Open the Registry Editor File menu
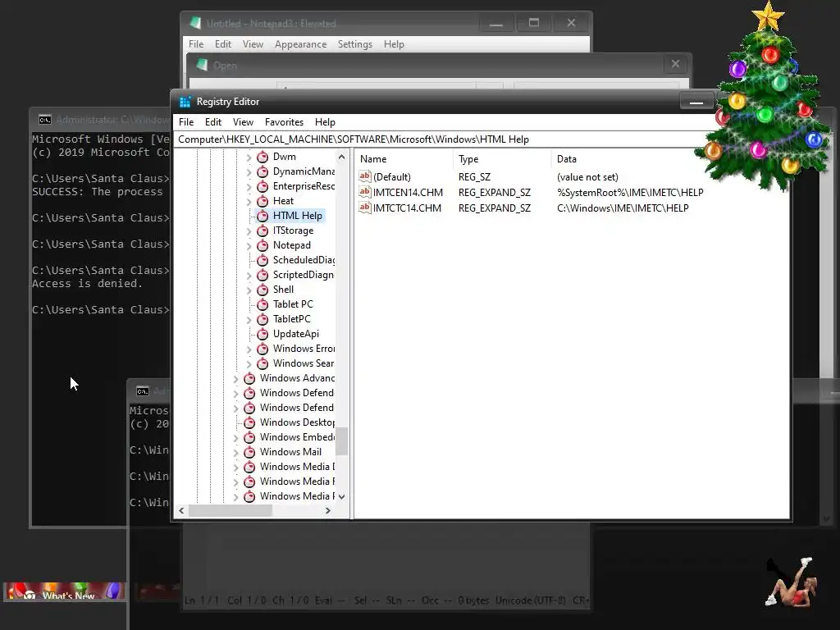 pos(186,122)
